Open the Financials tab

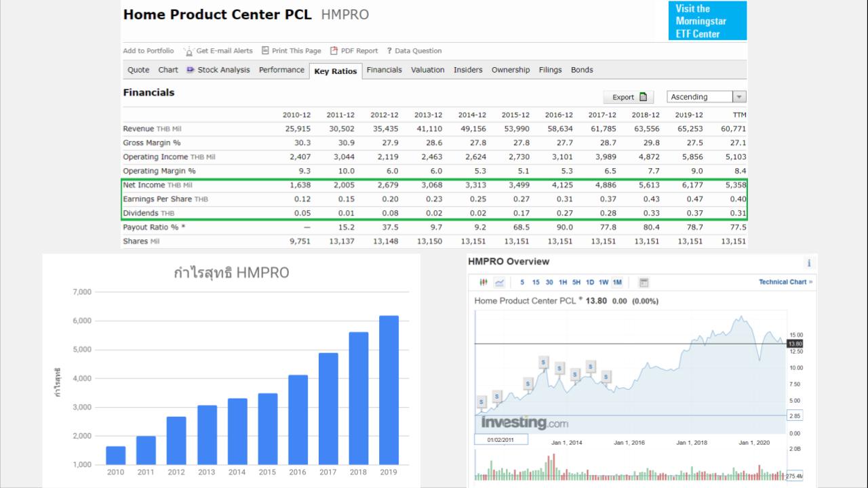(384, 70)
